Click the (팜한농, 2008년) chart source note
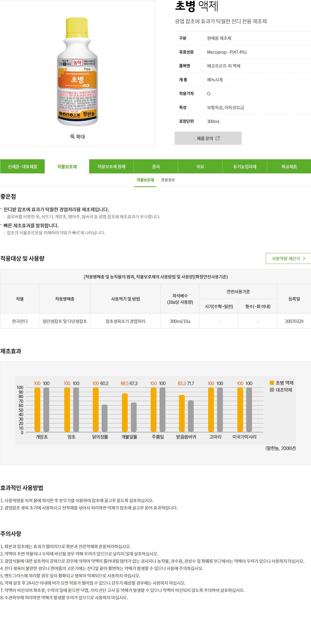311x644 pixels. pos(281,448)
